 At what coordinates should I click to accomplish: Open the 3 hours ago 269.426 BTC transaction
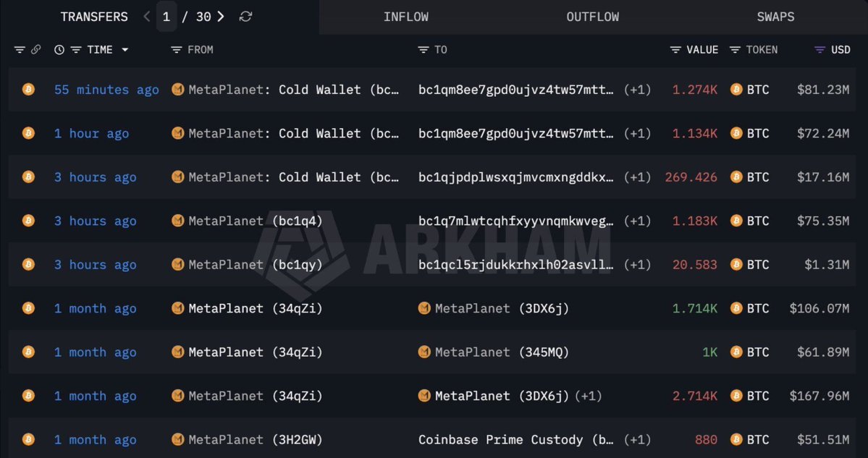tap(96, 177)
